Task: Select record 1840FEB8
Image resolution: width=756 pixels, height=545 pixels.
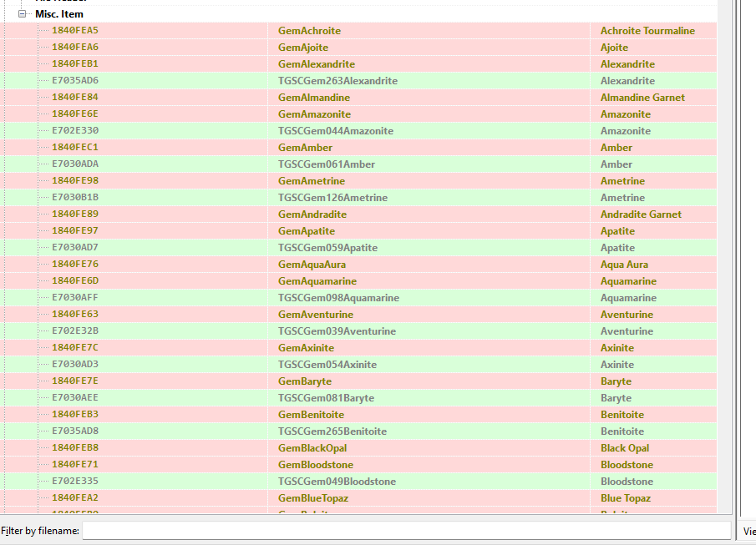Action: coord(74,447)
